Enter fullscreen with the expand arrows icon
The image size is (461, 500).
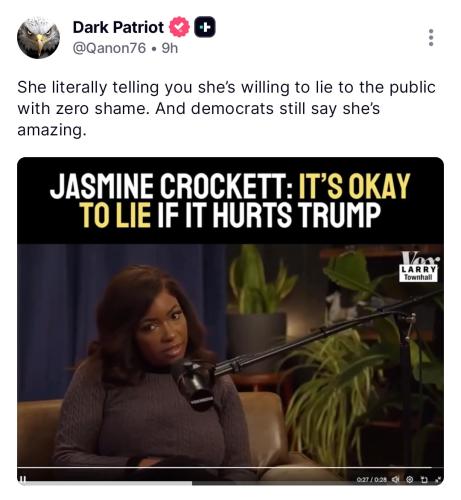(439, 479)
